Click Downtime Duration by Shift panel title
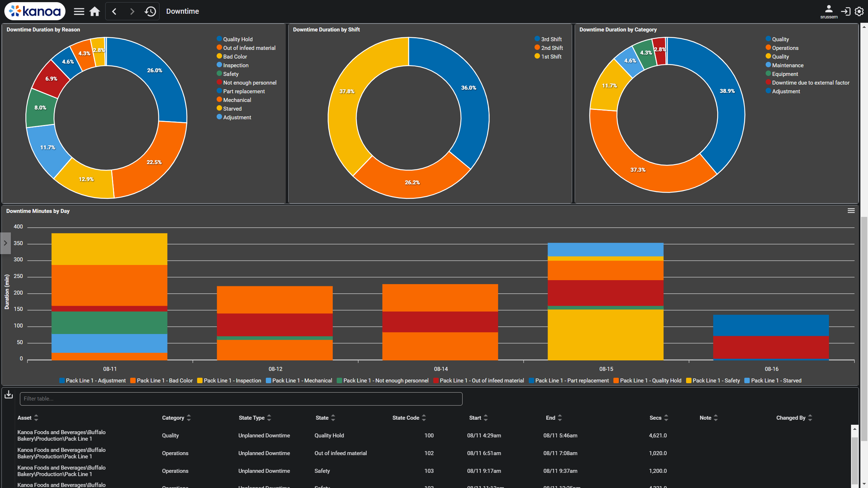 click(x=326, y=30)
